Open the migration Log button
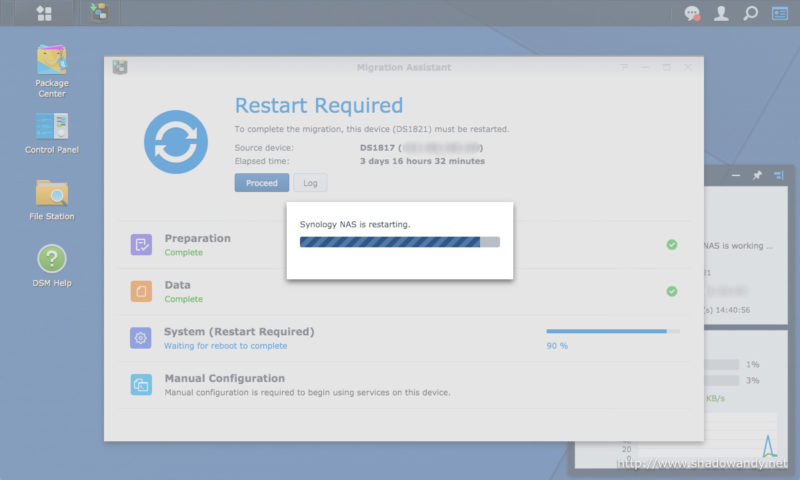 (x=310, y=183)
